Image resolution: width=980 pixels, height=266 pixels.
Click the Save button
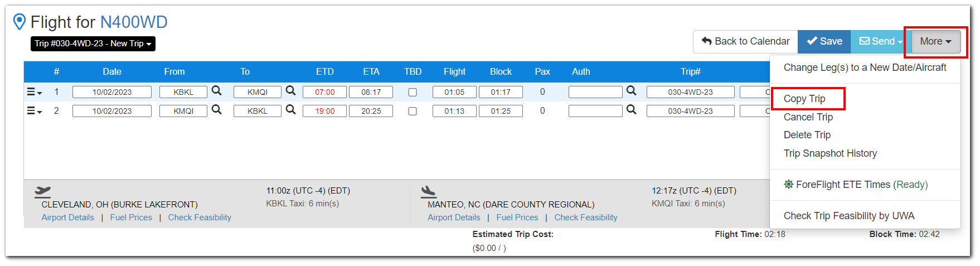tap(824, 41)
